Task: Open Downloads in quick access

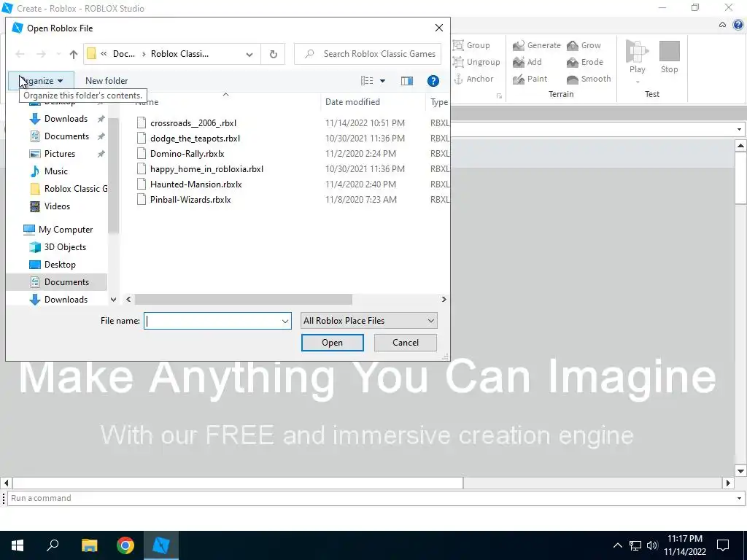Action: (66, 119)
